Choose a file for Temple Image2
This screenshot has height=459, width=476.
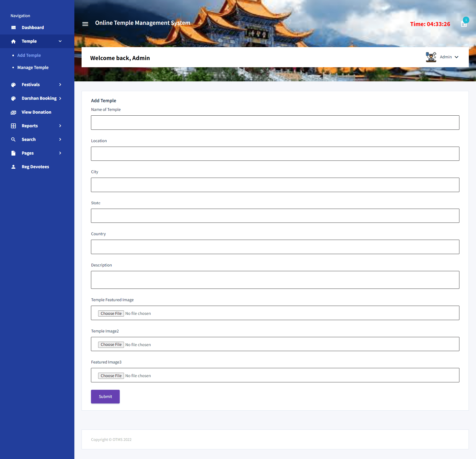(111, 344)
